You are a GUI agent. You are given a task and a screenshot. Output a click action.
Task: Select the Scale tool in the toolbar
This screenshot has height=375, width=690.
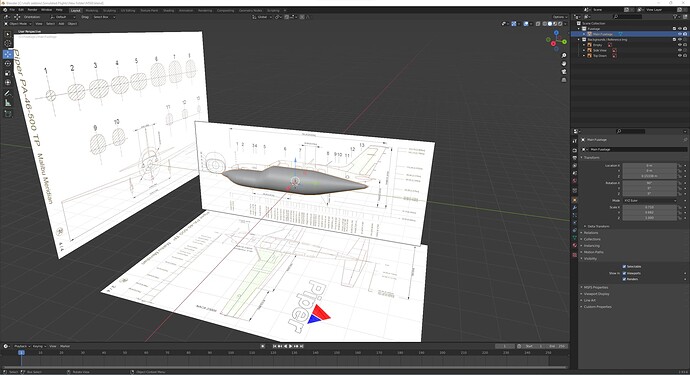(8, 73)
